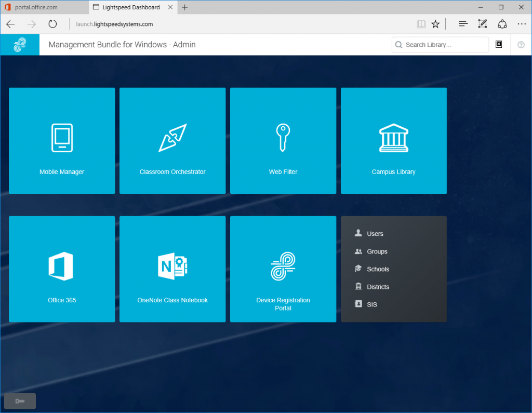Click the help question mark icon

[x=521, y=45]
